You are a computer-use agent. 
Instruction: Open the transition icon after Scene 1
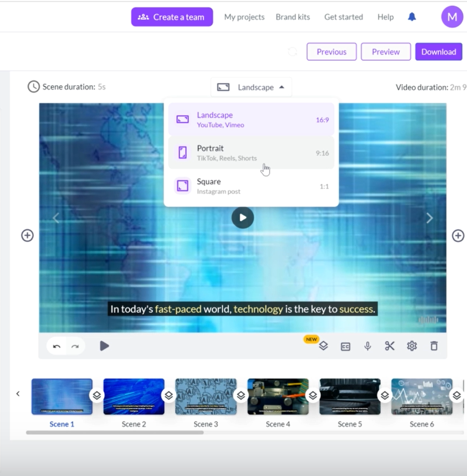coord(97,395)
